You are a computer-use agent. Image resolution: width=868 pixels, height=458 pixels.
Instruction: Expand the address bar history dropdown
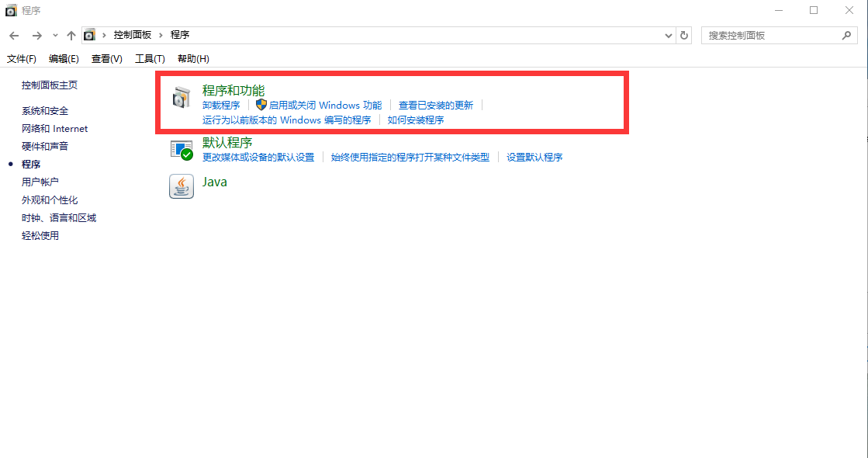(668, 36)
